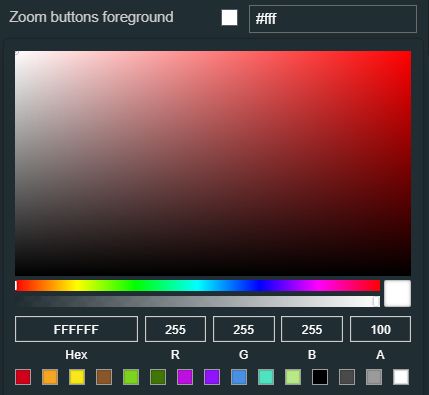The height and width of the screenshot is (395, 429).
Task: Select the blue preset color swatch
Action: tap(239, 377)
